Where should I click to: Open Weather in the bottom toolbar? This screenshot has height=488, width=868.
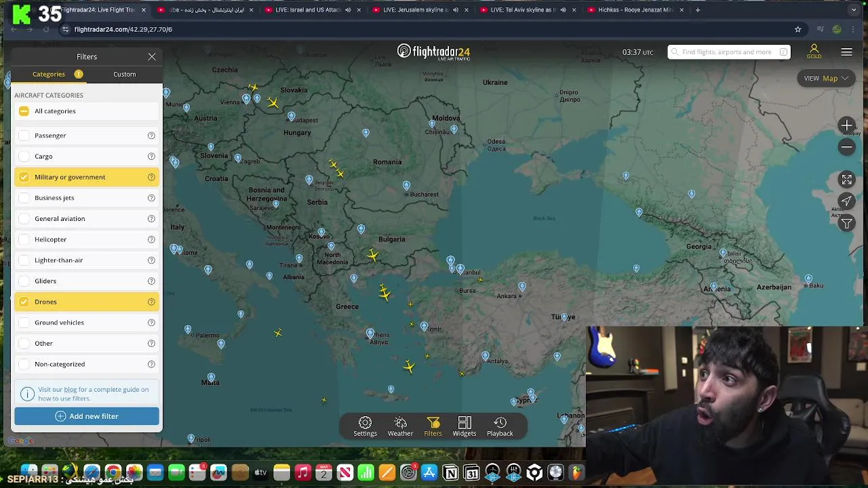click(x=400, y=426)
